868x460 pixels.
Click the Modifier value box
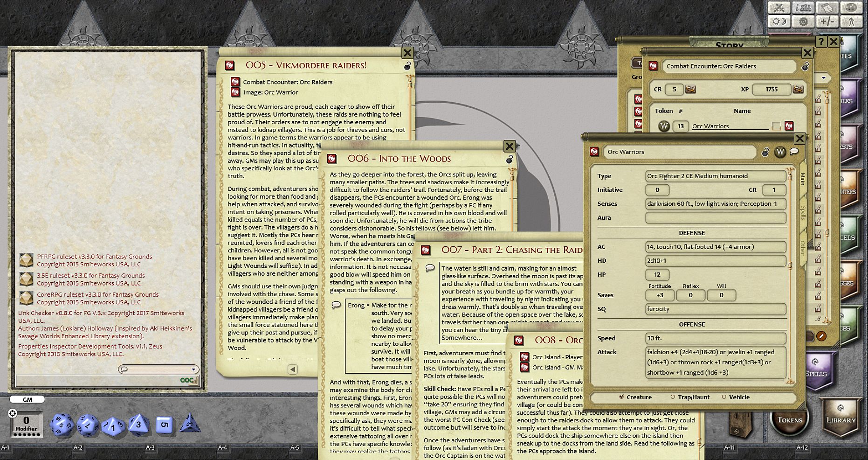click(x=27, y=424)
